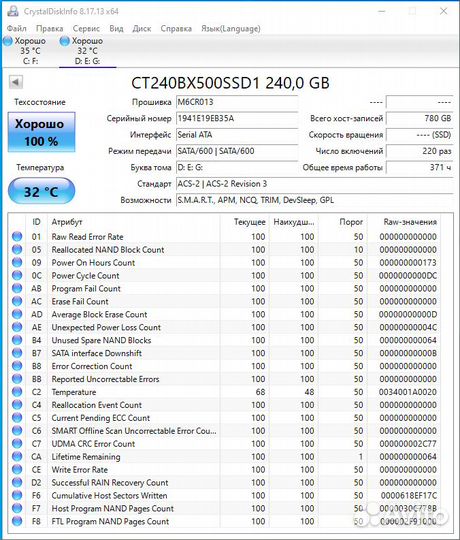
Task: Click status icon for Cumulative Host Sectors Written
Action: click(17, 495)
